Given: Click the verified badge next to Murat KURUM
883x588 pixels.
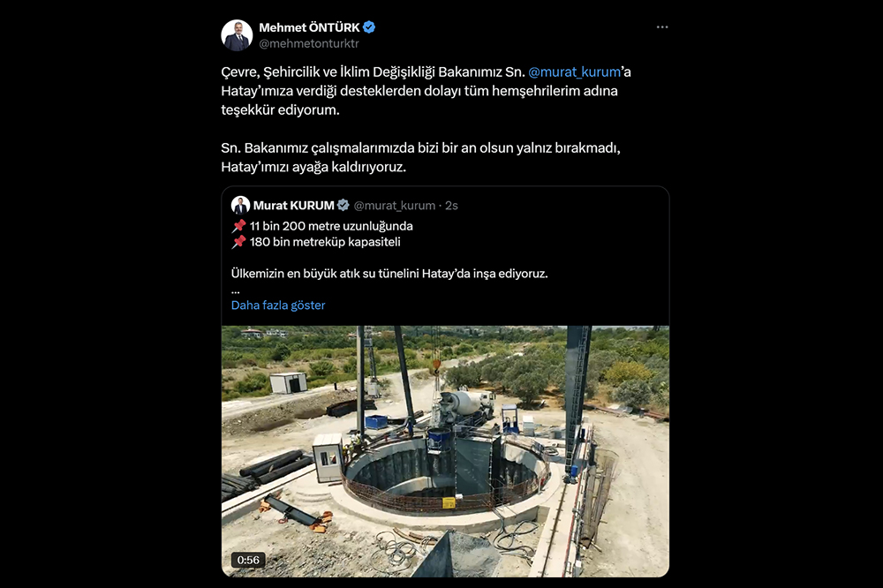Looking at the screenshot, I should pyautogui.click(x=343, y=206).
